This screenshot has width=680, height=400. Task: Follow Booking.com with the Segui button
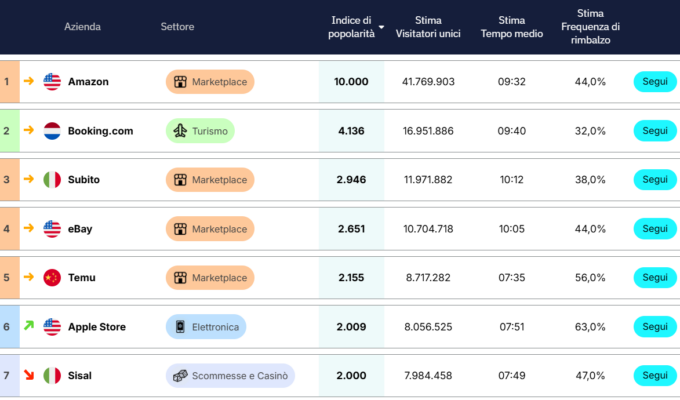coord(655,131)
